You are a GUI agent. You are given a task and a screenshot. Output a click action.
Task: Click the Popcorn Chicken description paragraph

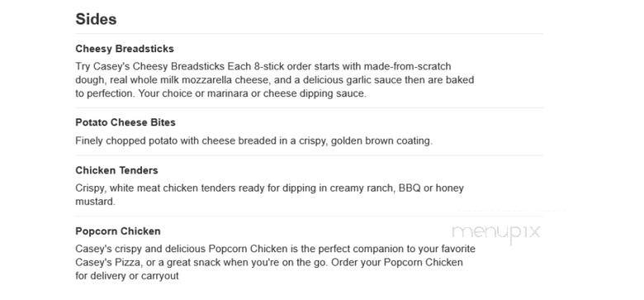coord(275,262)
